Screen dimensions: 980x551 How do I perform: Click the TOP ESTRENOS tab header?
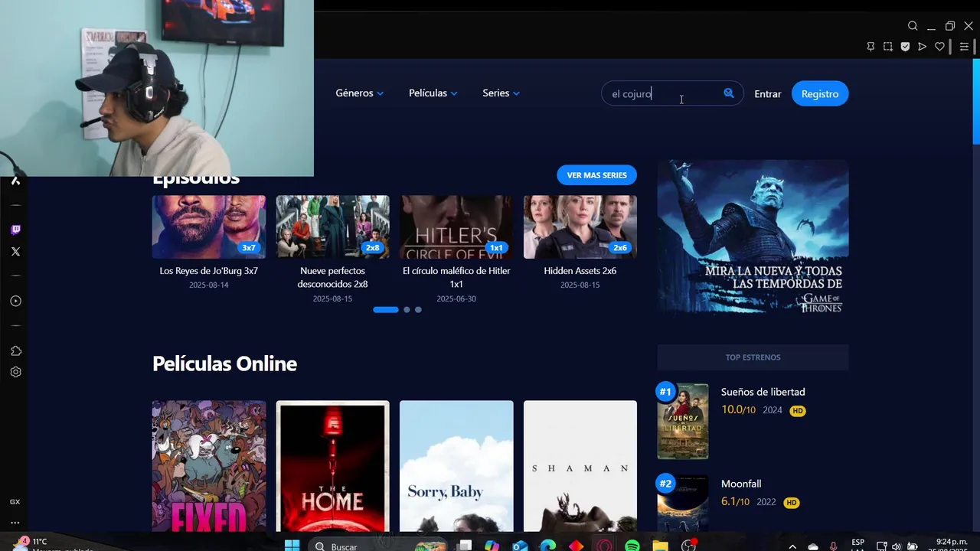click(x=753, y=357)
